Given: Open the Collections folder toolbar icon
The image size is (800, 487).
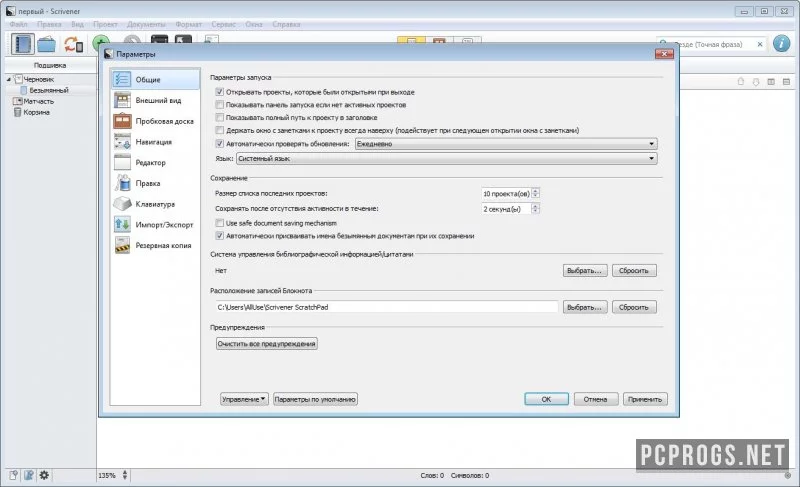Looking at the screenshot, I should pyautogui.click(x=46, y=44).
